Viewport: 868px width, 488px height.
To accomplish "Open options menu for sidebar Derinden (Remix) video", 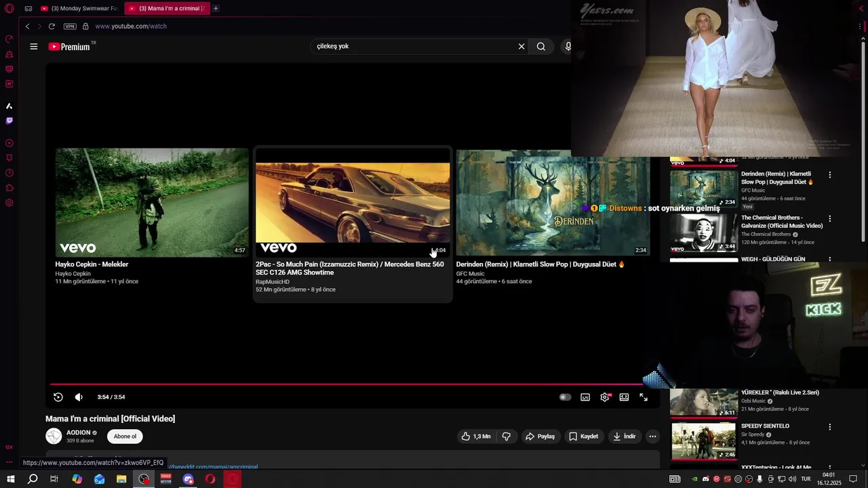I will pyautogui.click(x=829, y=175).
